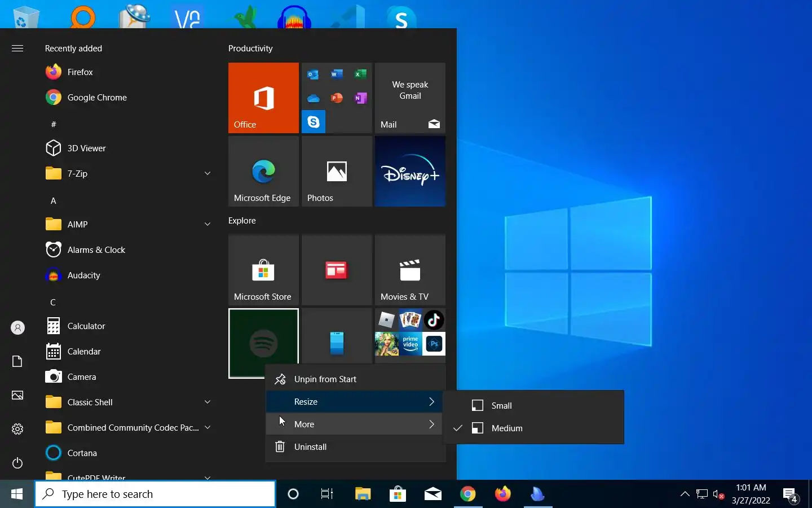This screenshot has height=508, width=812.
Task: Open Movies & TV tile
Action: click(x=410, y=270)
